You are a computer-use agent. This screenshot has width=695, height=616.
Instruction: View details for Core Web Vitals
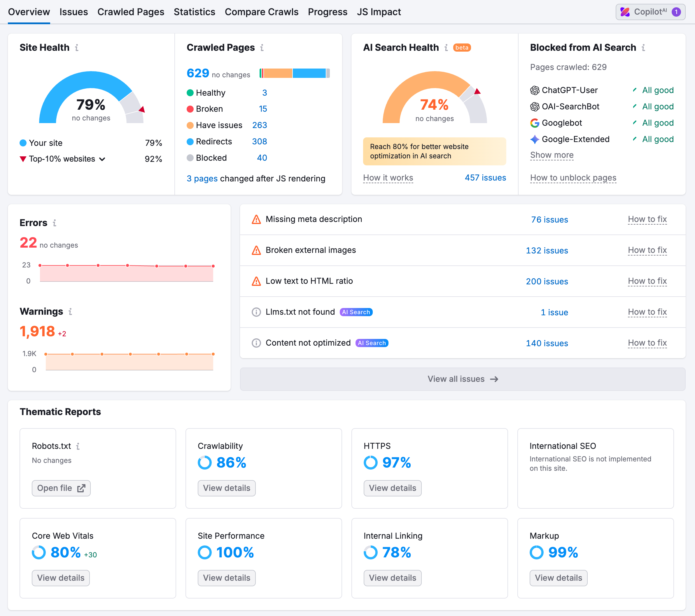tap(61, 578)
